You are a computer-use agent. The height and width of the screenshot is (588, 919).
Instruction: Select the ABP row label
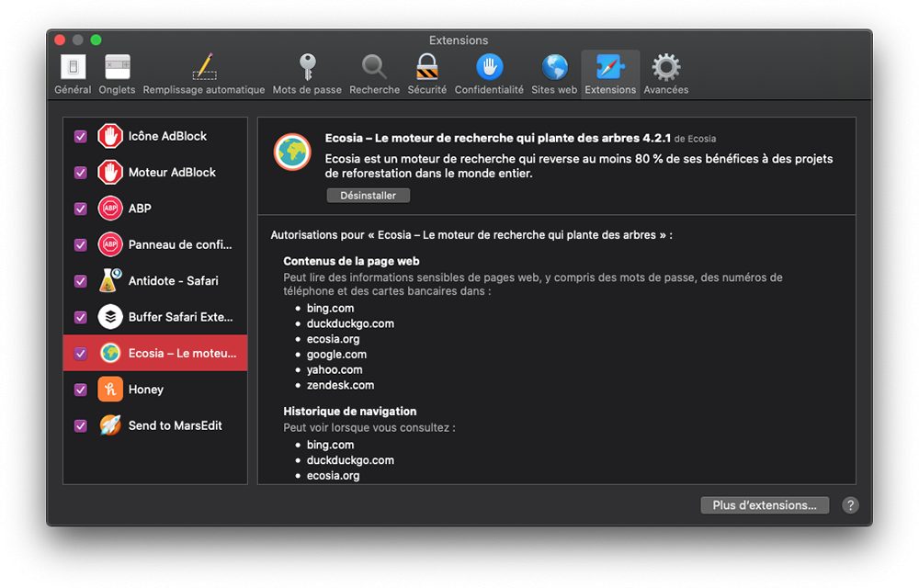point(140,209)
